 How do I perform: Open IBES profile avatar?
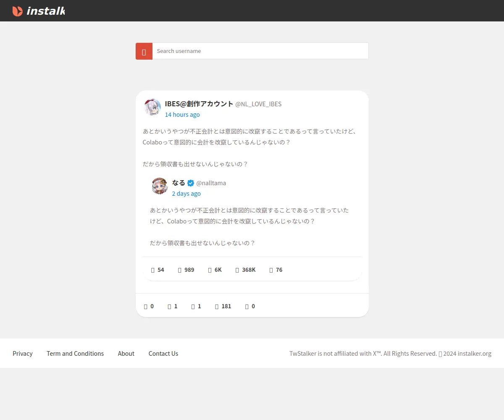[x=152, y=108]
